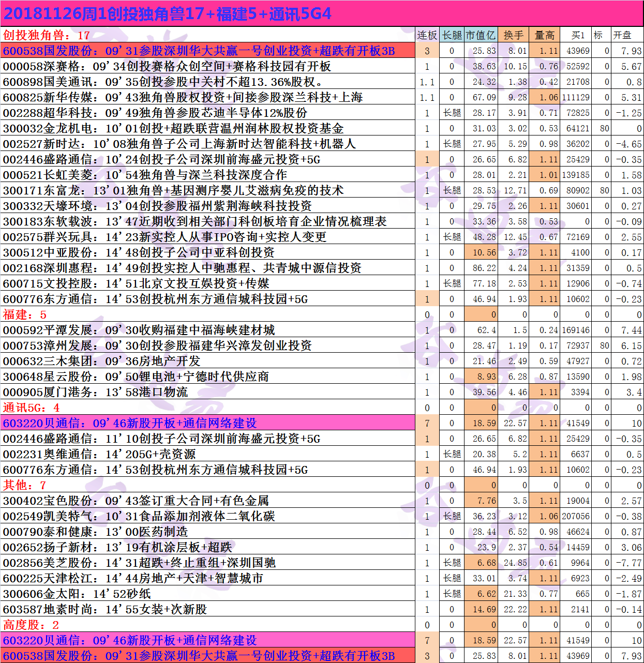Select the 002231奥维通信 description cell
The image size is (644, 663).
pos(208,454)
